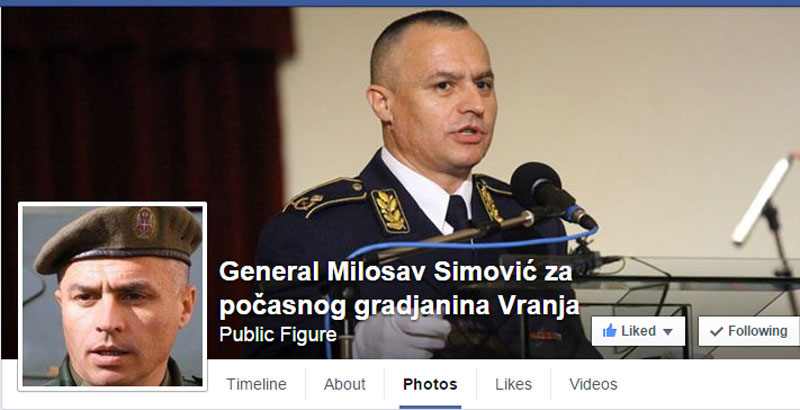Go to the Videos tab
Screen dimensions: 800x410
click(x=593, y=384)
